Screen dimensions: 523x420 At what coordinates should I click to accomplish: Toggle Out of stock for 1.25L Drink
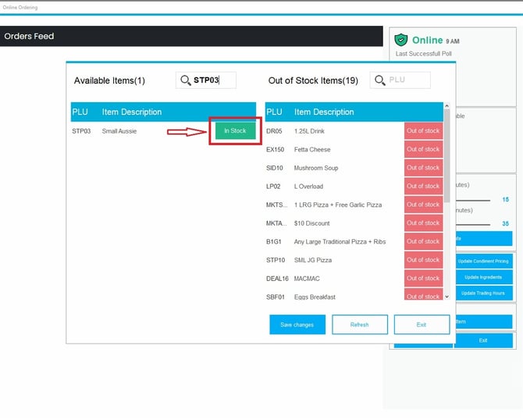[423, 131]
